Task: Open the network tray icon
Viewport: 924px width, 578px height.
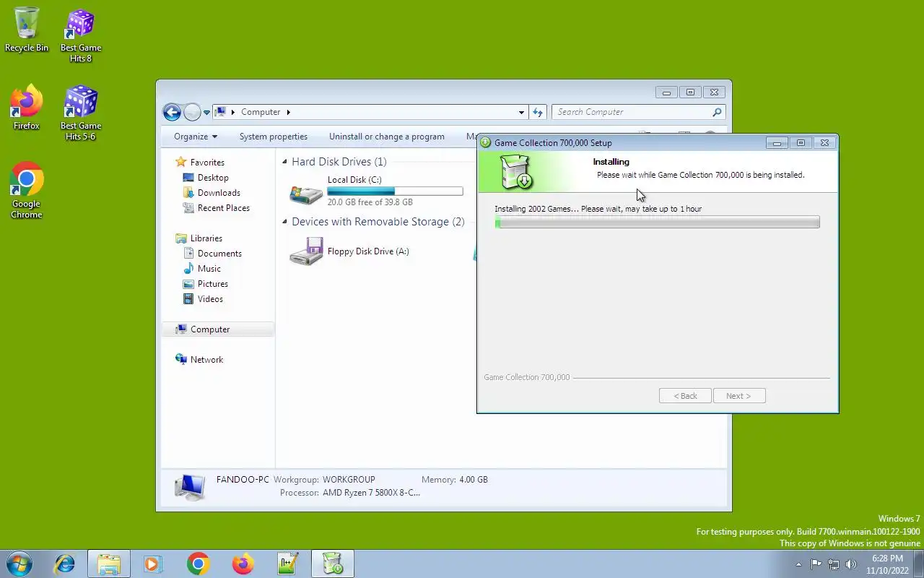Action: pos(834,564)
